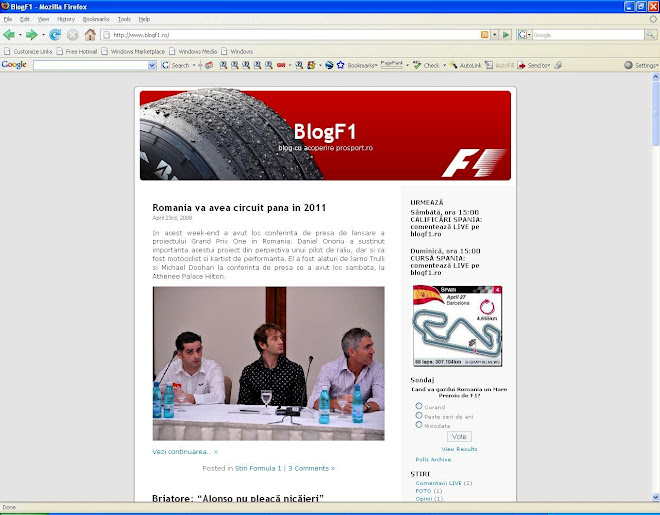Viewport: 660px width, 515px height.
Task: Click the vertical scrollbar thumb
Action: tap(655, 113)
